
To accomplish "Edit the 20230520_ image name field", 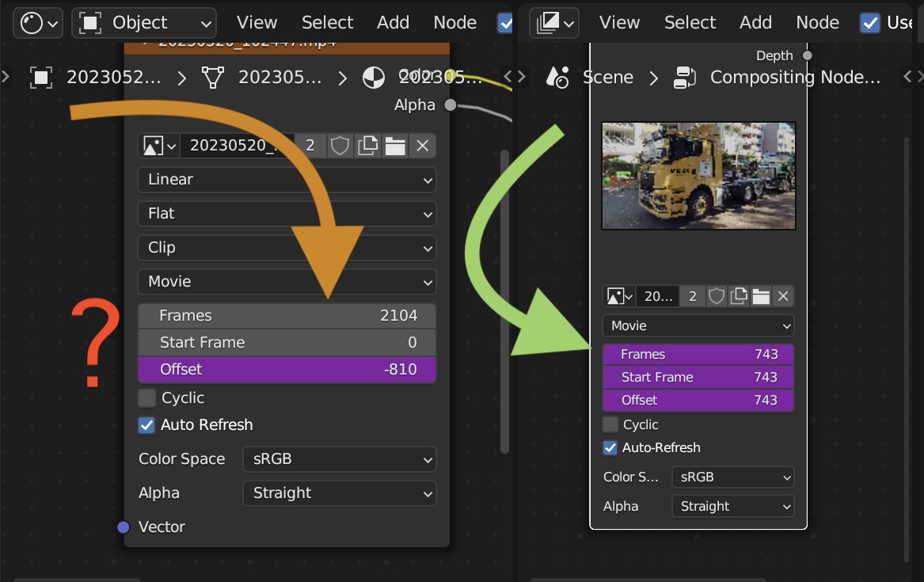I will (237, 146).
